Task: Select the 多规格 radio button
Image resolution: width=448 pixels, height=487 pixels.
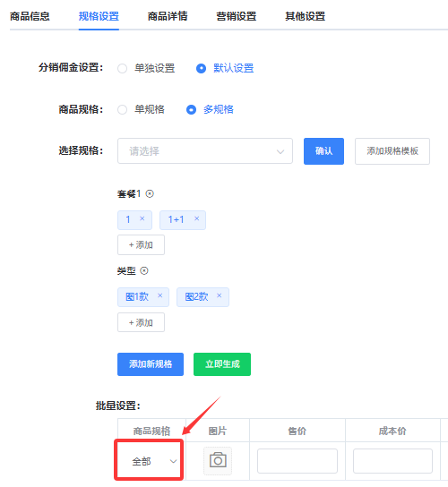Action: point(191,109)
